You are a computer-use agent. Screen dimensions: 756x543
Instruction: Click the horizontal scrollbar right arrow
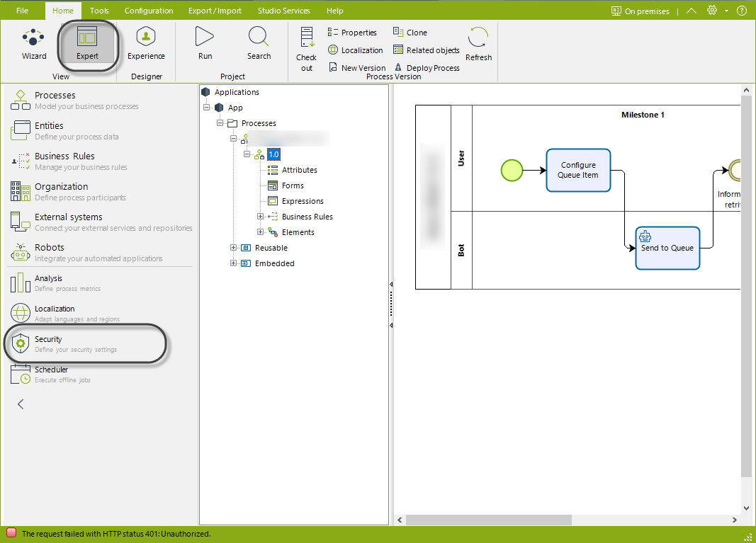[x=734, y=520]
